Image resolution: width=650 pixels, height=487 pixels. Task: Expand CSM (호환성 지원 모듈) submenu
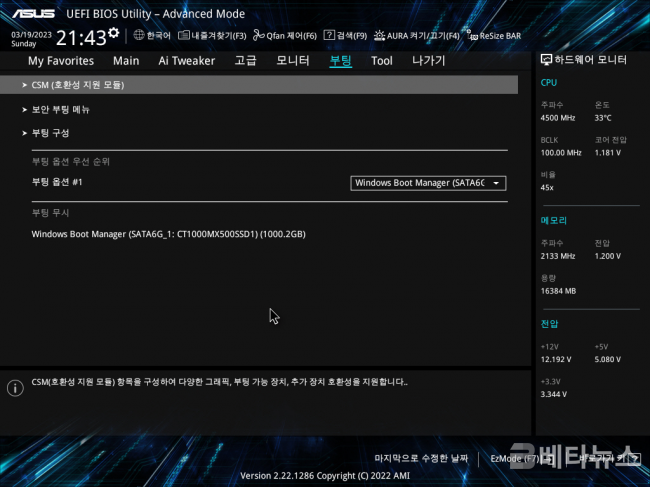(x=259, y=85)
